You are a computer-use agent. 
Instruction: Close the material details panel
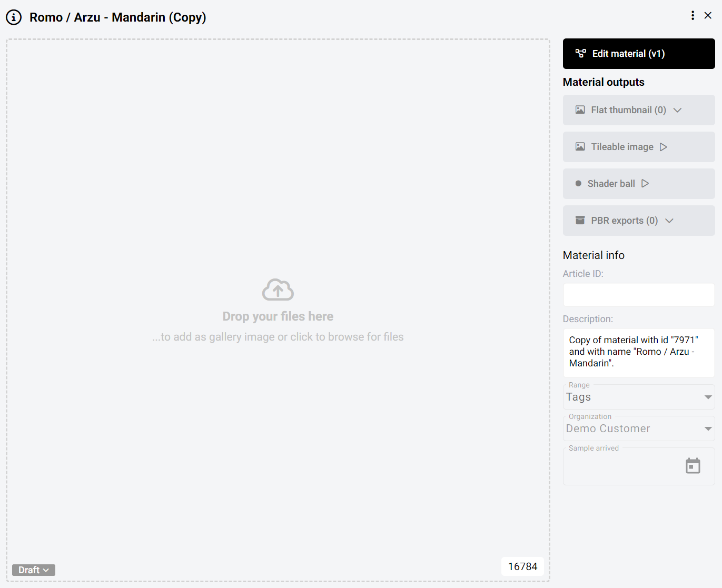(708, 16)
